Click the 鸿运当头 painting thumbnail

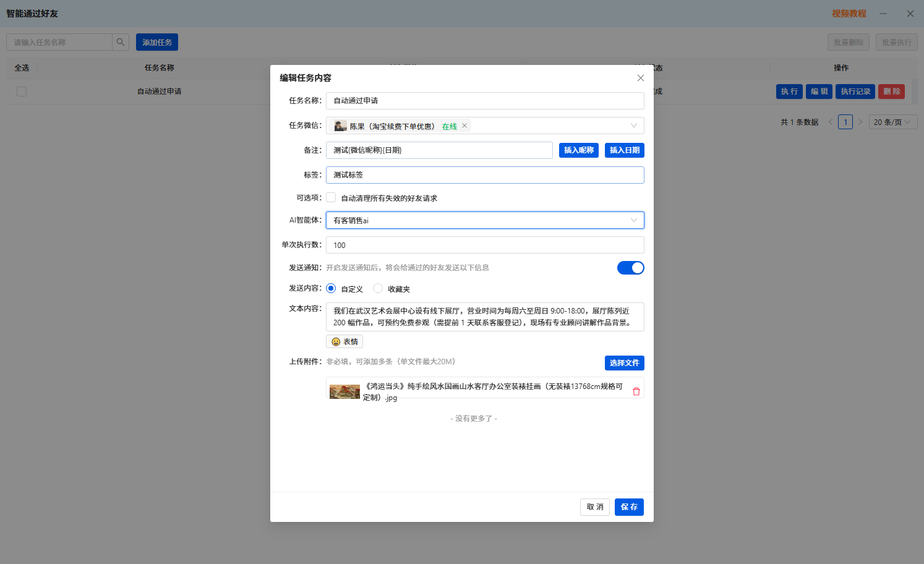point(344,391)
